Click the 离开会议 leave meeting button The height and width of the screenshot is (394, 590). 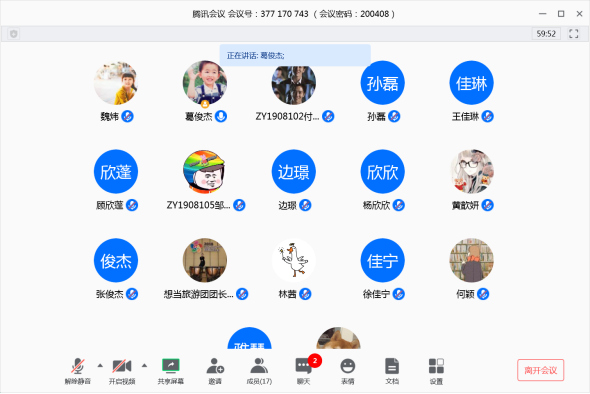[x=540, y=370]
